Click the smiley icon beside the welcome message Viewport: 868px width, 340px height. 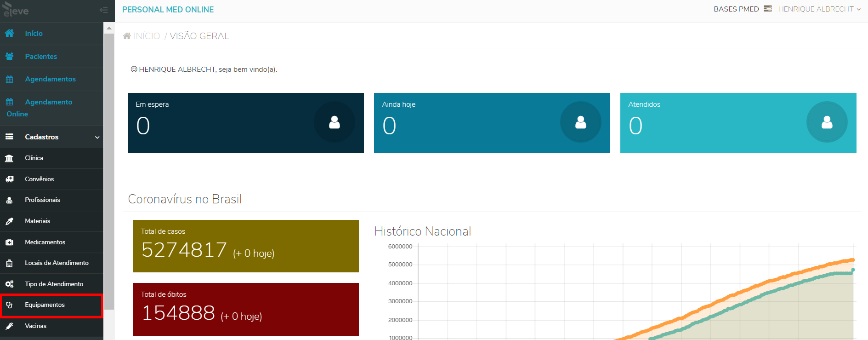click(x=134, y=69)
